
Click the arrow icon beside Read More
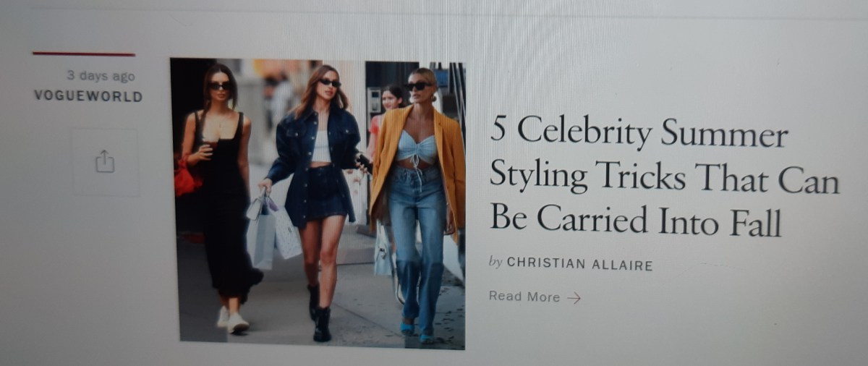click(574, 297)
